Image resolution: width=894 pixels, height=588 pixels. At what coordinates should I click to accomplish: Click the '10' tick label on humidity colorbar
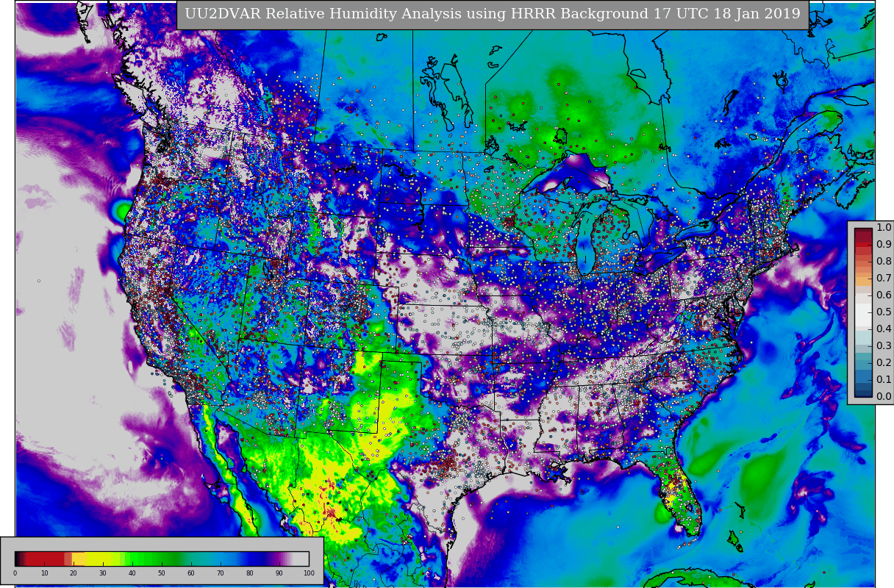pos(44,573)
